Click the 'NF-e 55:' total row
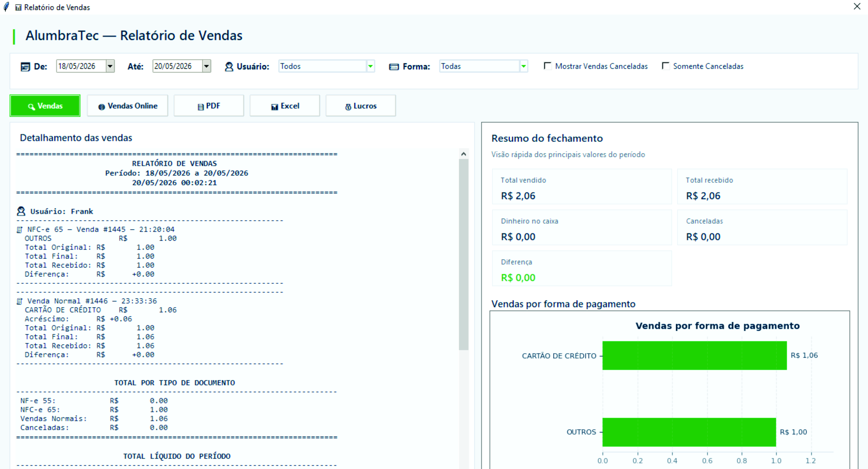The width and height of the screenshot is (868, 469). (x=94, y=401)
